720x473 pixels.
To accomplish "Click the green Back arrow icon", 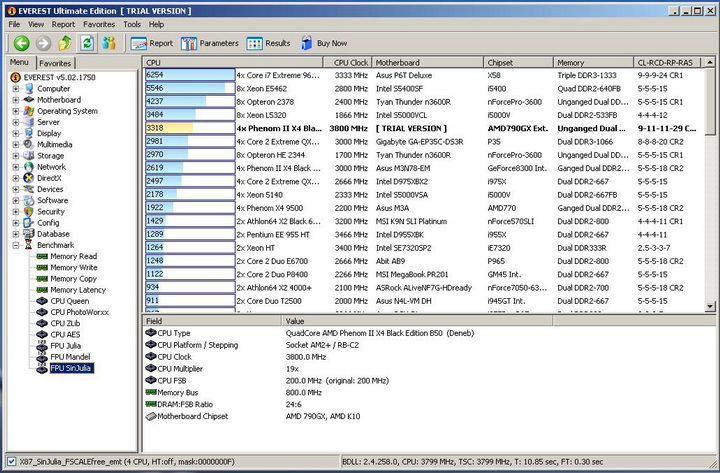I will click(21, 43).
